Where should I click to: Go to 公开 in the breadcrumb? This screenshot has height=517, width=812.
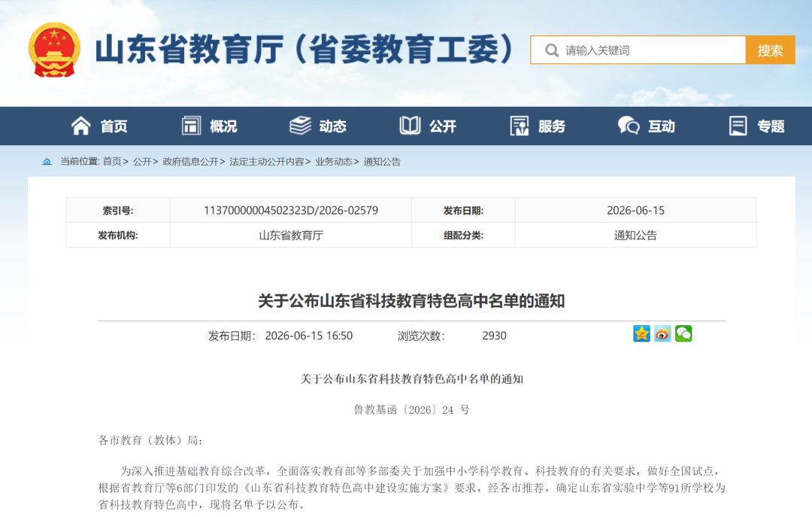pyautogui.click(x=142, y=162)
